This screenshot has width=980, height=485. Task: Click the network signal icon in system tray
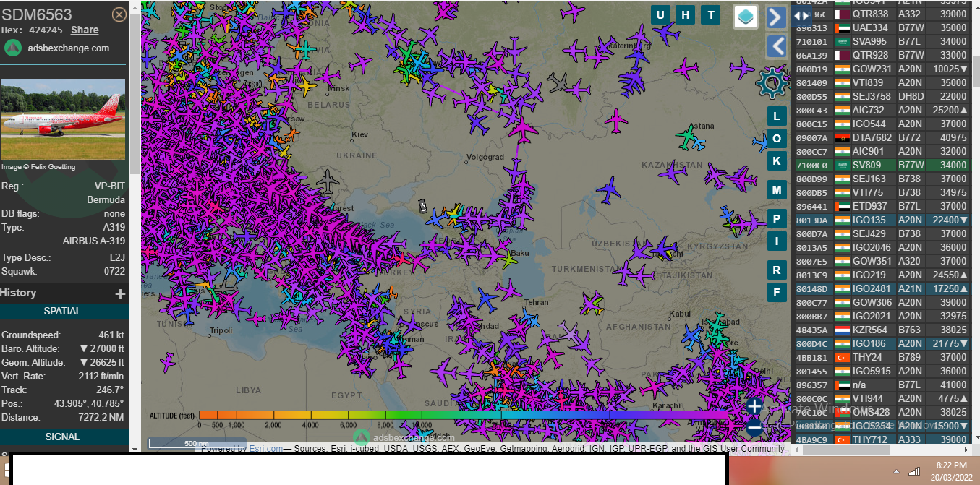click(x=914, y=471)
